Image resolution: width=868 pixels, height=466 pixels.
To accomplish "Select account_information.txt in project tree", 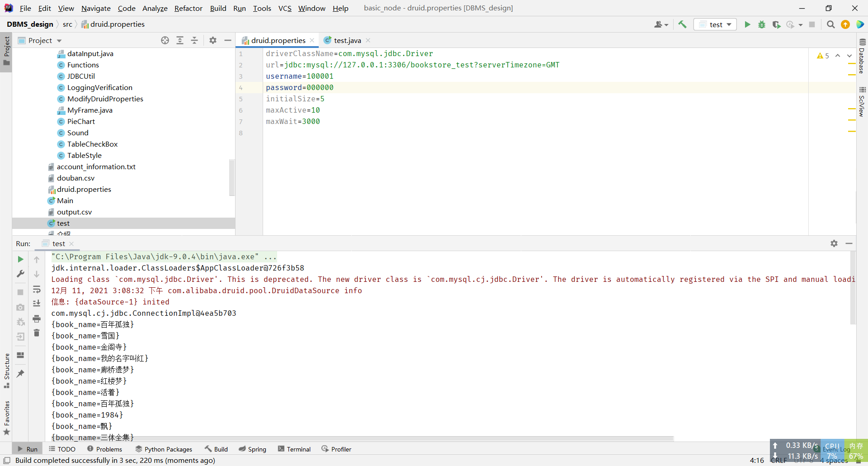I will click(x=96, y=166).
